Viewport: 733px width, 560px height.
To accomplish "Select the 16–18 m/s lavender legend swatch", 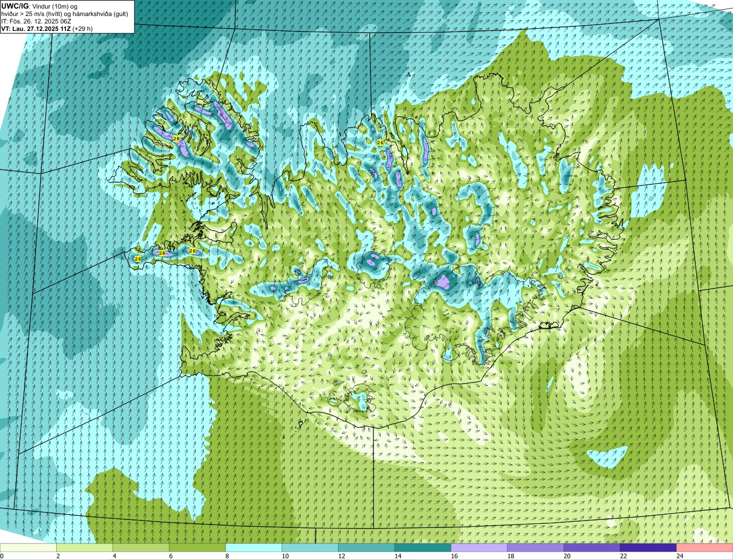I will pyautogui.click(x=479, y=547).
